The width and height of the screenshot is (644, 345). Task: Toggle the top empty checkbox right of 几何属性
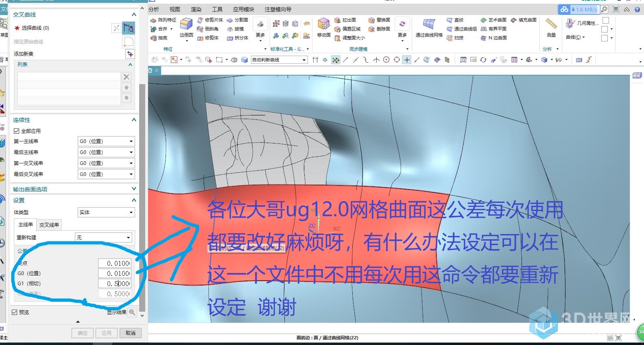click(x=606, y=20)
